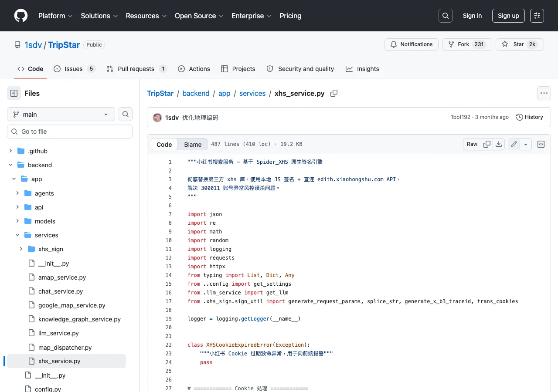Switch to the Actions tab
This screenshot has width=558, height=392.
[194, 69]
